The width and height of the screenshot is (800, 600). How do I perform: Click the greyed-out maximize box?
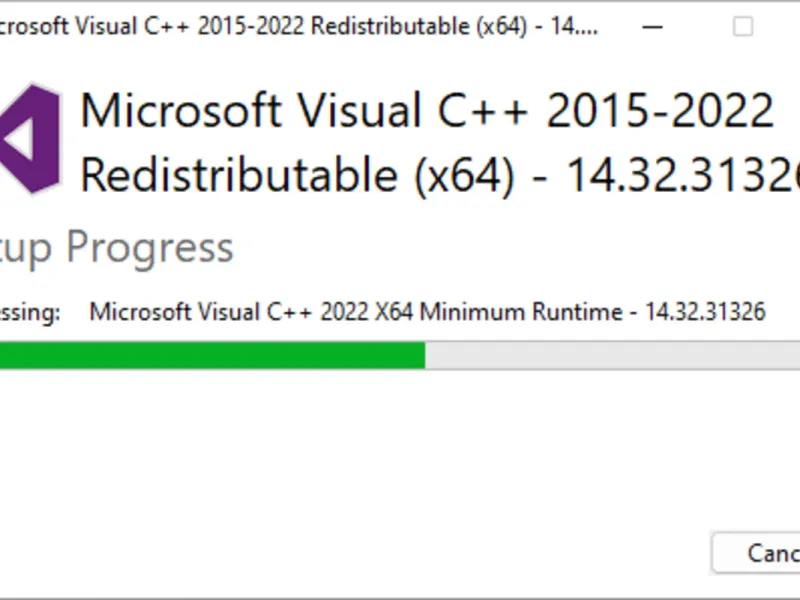[742, 27]
